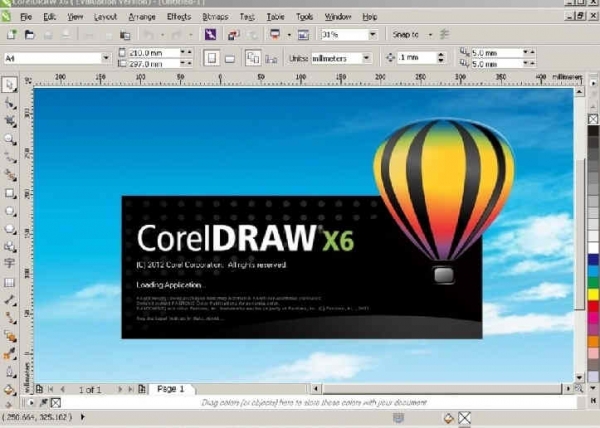The height and width of the screenshot is (428, 600).
Task: Select the Pick tool in toolbox
Action: [9, 85]
